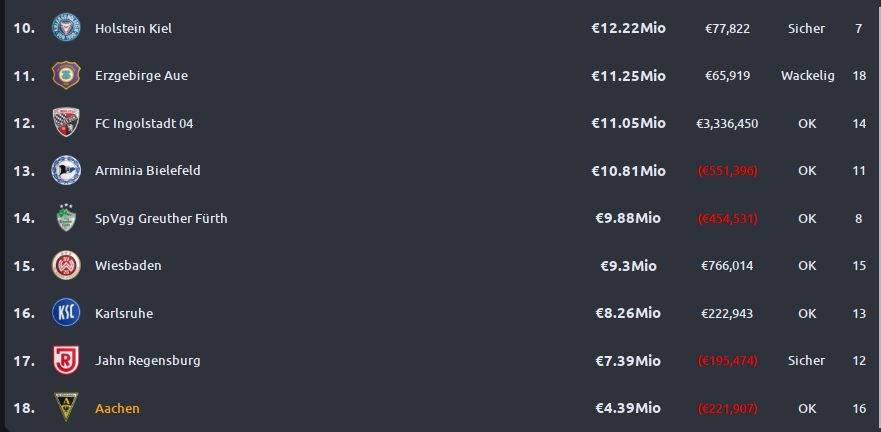This screenshot has height=432, width=881.
Task: Click the Aachen club crest
Action: coord(66,407)
